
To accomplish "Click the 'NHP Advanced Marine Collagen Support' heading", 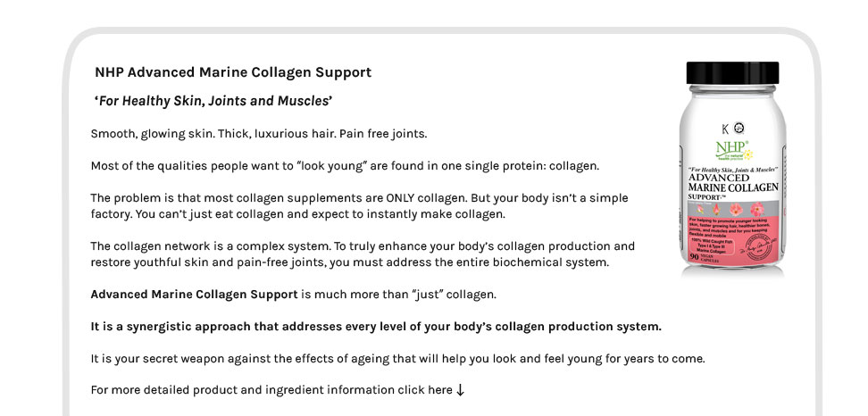I will (x=233, y=72).
